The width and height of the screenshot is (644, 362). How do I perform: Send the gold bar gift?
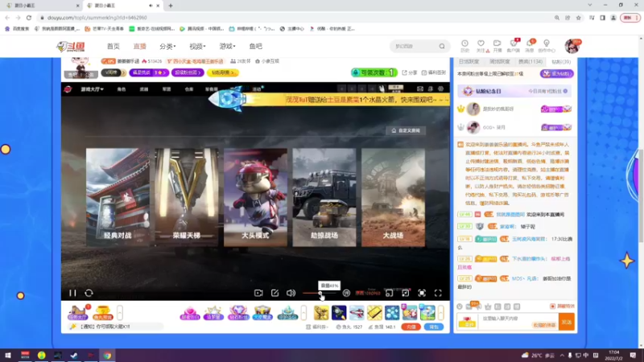pyautogui.click(x=374, y=313)
